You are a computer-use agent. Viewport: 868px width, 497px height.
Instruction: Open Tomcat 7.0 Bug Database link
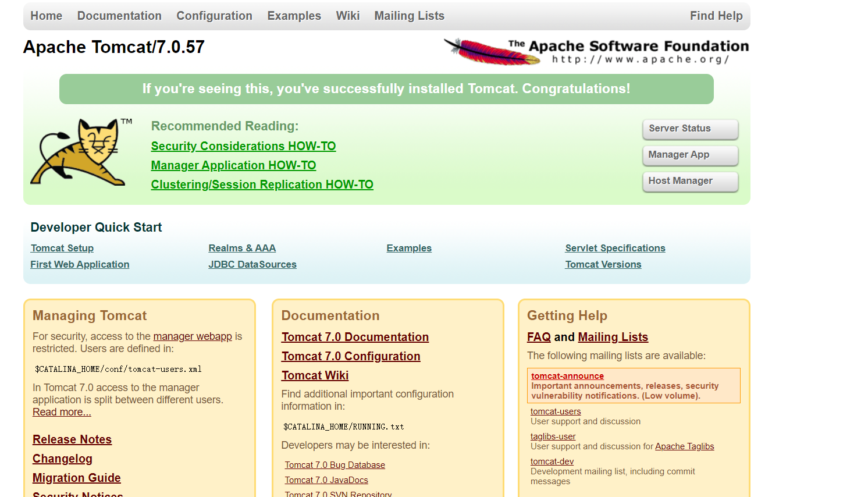pyautogui.click(x=335, y=465)
